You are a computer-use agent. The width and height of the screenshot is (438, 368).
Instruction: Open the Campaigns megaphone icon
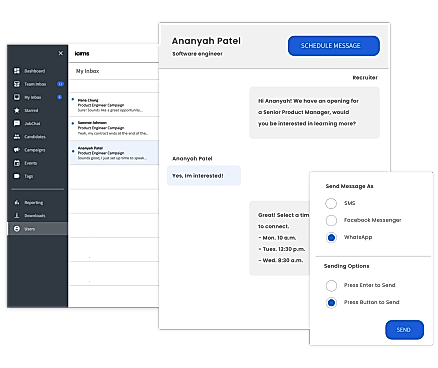[x=17, y=150]
